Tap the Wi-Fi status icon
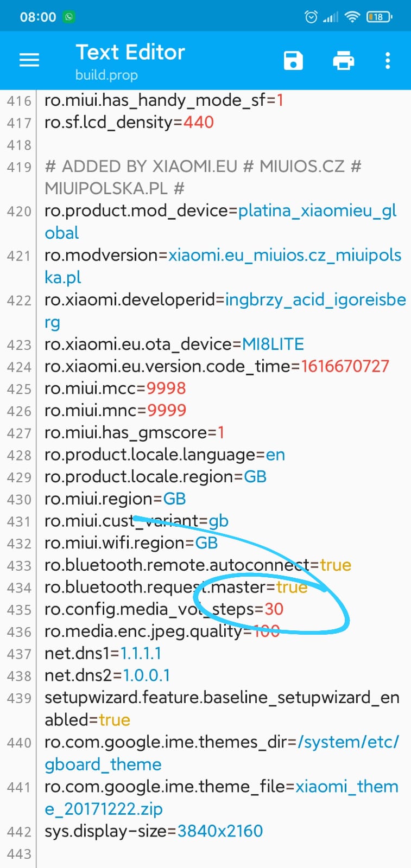The height and width of the screenshot is (868, 411). tap(352, 17)
